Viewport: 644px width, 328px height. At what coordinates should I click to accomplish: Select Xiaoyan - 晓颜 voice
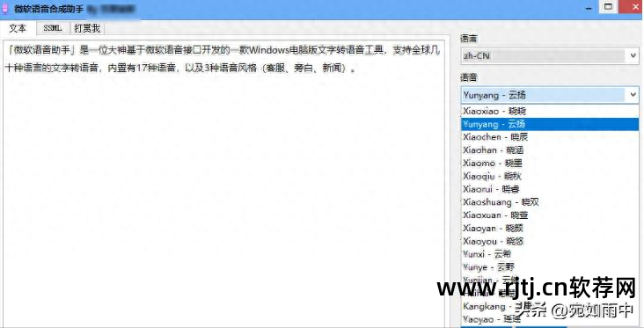click(x=550, y=229)
